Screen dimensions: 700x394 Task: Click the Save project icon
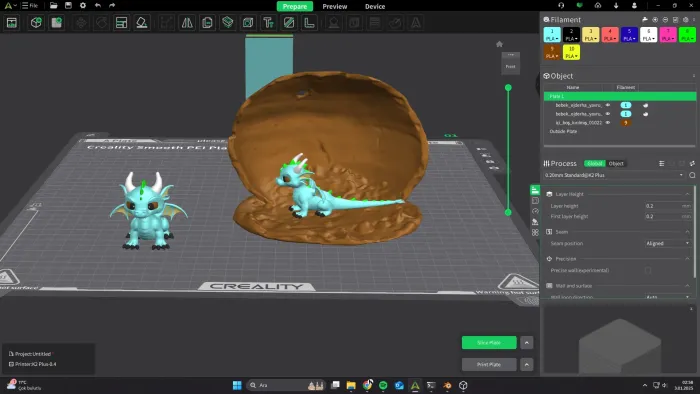pos(68,5)
